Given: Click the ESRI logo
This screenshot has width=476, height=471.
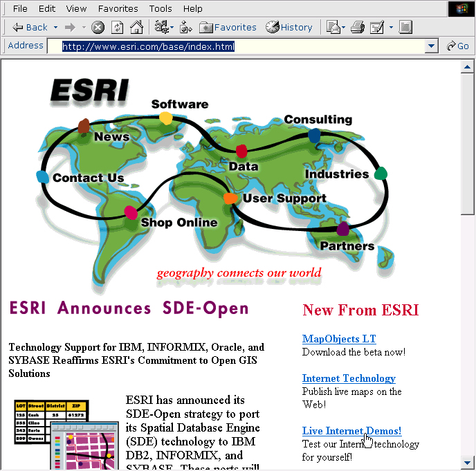Looking at the screenshot, I should coord(89,91).
